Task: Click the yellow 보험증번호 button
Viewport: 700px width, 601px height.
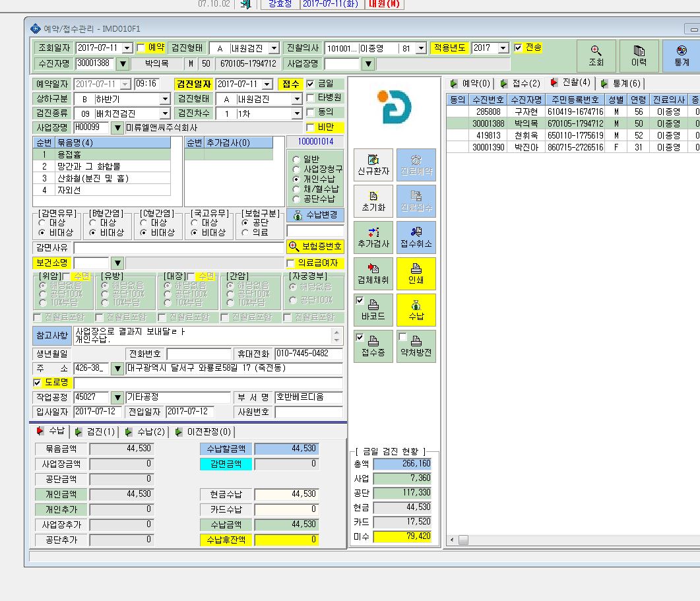Action: pos(315,247)
